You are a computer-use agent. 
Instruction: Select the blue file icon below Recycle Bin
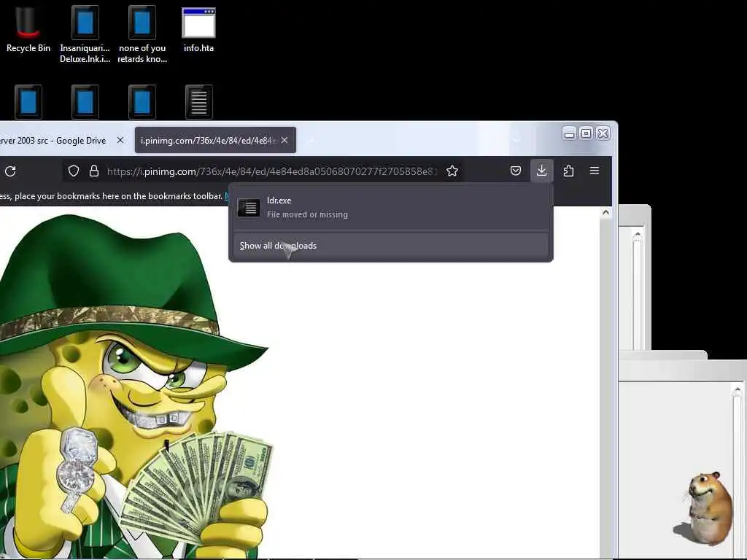click(x=28, y=102)
